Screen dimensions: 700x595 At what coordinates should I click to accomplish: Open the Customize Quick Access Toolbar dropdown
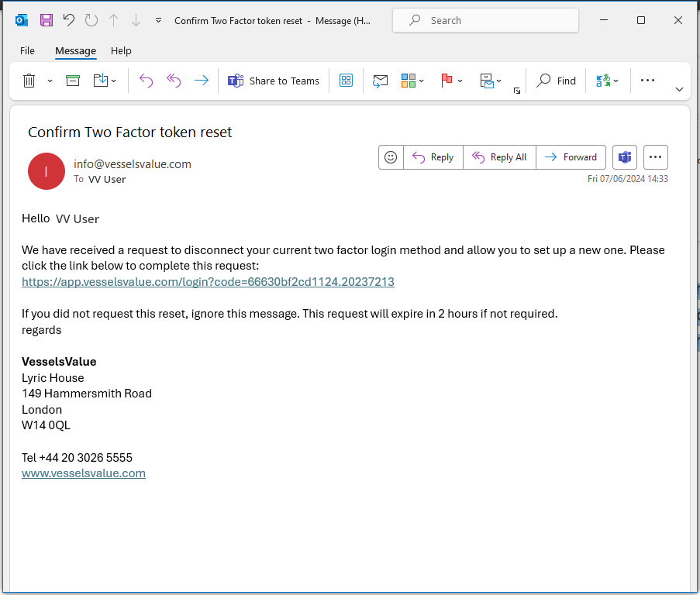click(158, 20)
